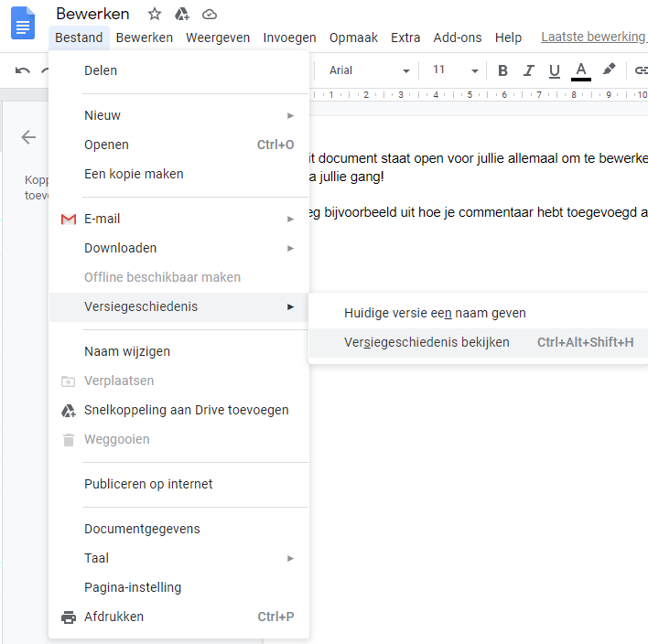
Task: Click the undo arrow in toolbar
Action: coord(23,70)
